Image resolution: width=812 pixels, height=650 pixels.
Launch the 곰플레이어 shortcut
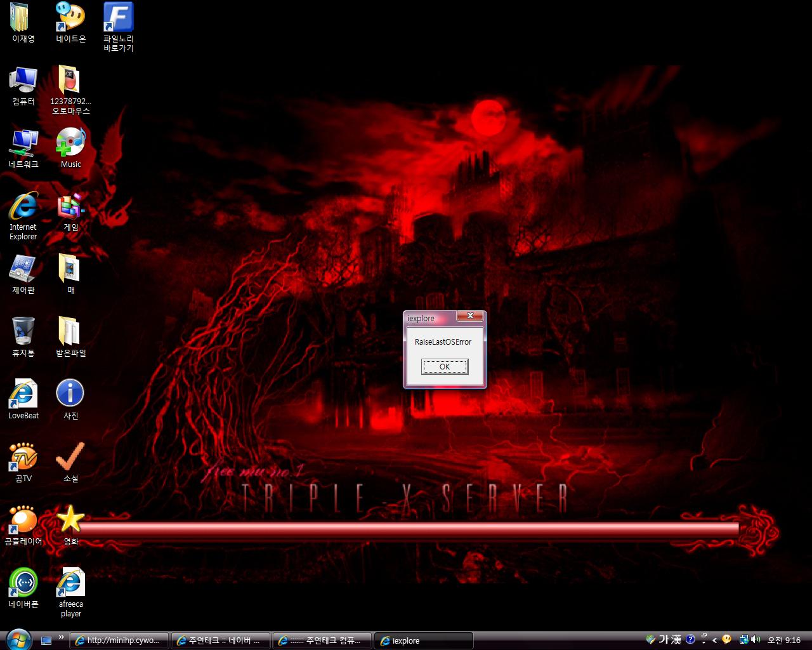pos(23,525)
